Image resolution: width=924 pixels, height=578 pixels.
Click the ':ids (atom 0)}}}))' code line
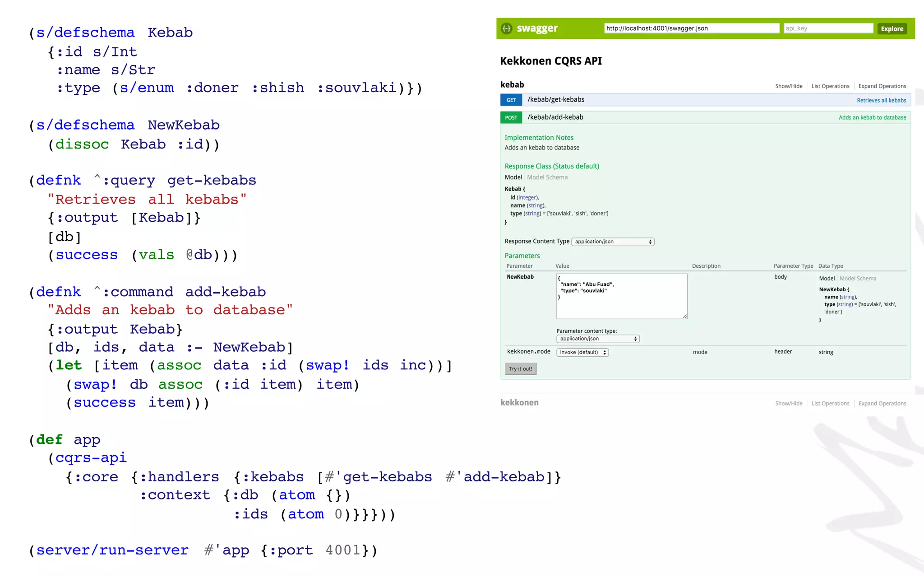[314, 514]
